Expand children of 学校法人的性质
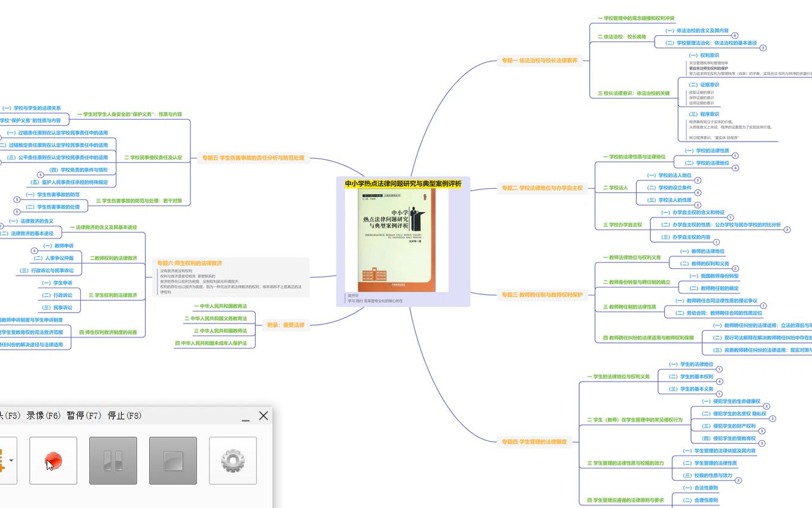This screenshot has width=812, height=508. point(698,205)
